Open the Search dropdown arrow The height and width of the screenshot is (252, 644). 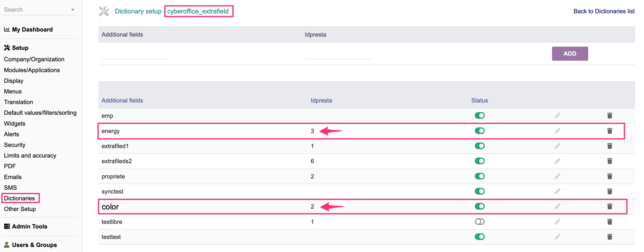tap(73, 10)
